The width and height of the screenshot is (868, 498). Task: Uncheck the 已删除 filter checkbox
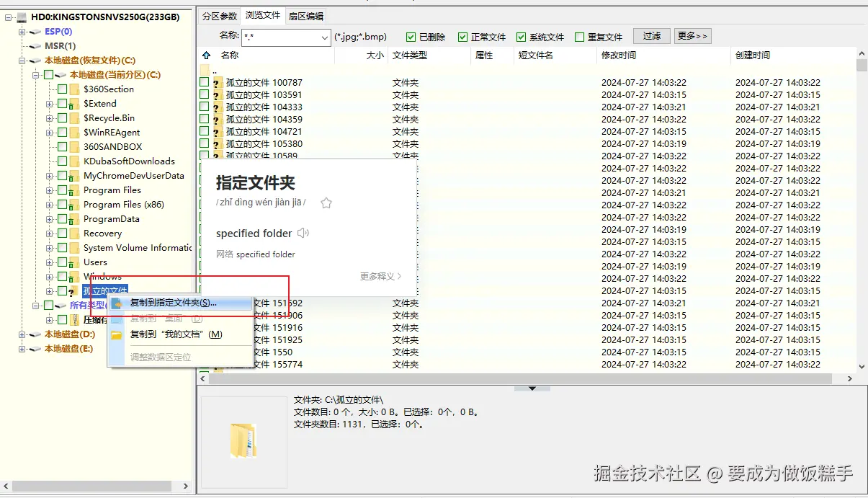click(x=409, y=36)
